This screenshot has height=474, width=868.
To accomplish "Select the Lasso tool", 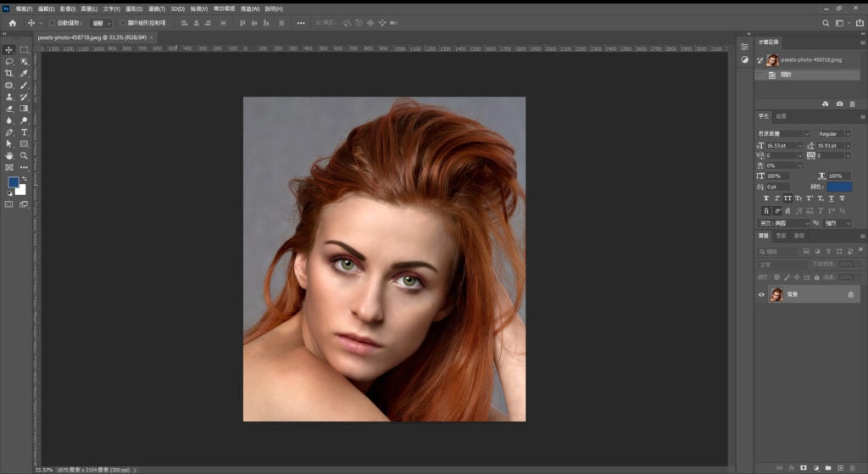I will pos(9,62).
